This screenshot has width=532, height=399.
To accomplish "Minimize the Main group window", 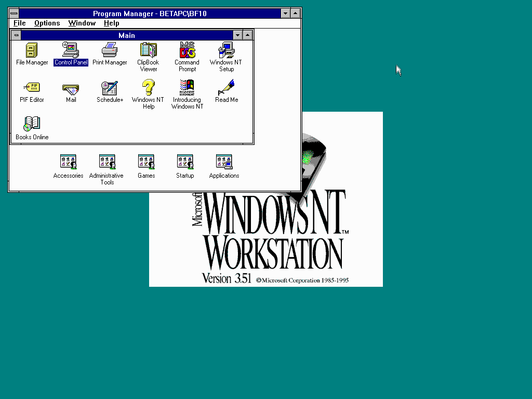I will (x=237, y=35).
